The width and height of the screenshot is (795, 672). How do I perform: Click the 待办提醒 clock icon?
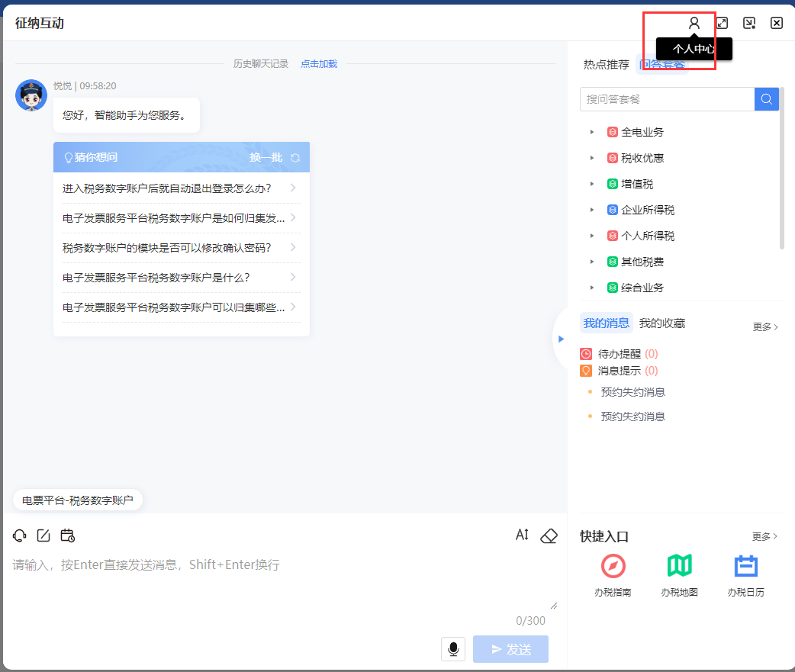pos(586,354)
